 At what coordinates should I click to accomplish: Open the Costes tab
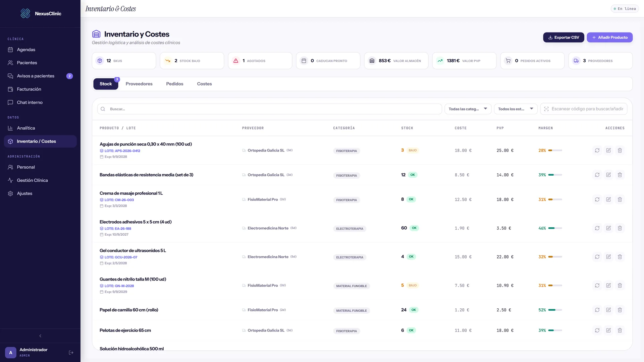click(204, 84)
